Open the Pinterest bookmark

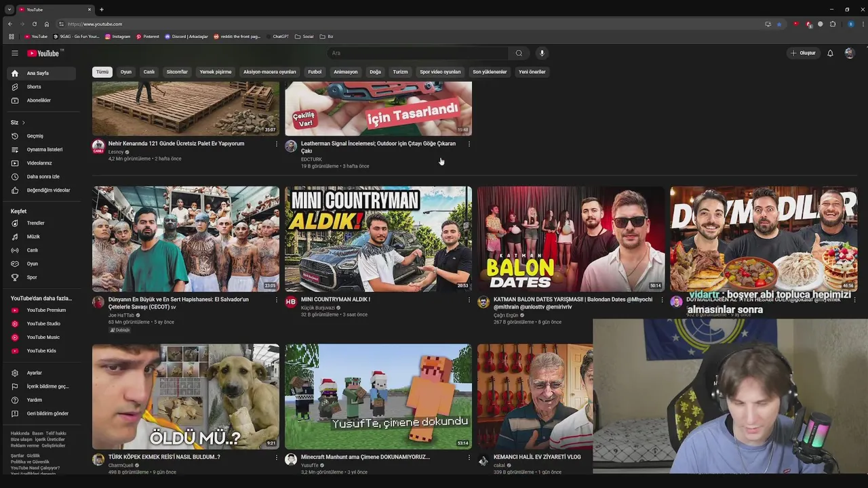click(148, 37)
